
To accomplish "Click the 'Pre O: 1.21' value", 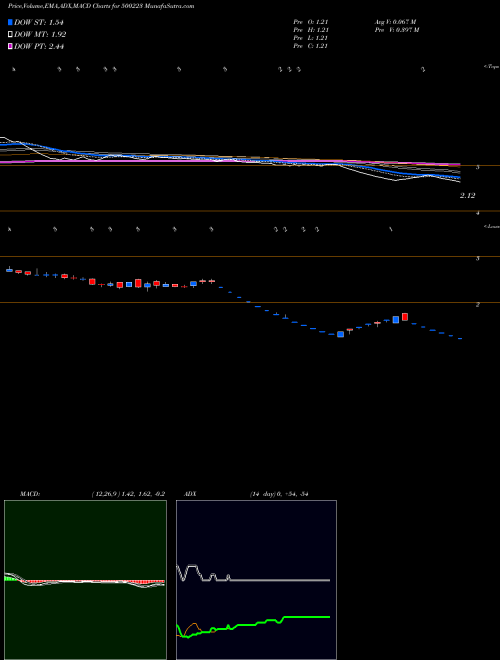I will [311, 22].
